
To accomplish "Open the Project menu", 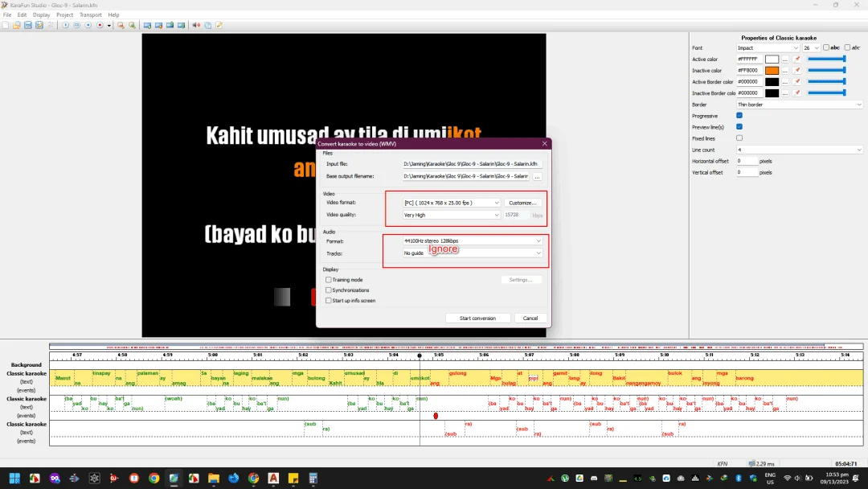I will coord(65,15).
